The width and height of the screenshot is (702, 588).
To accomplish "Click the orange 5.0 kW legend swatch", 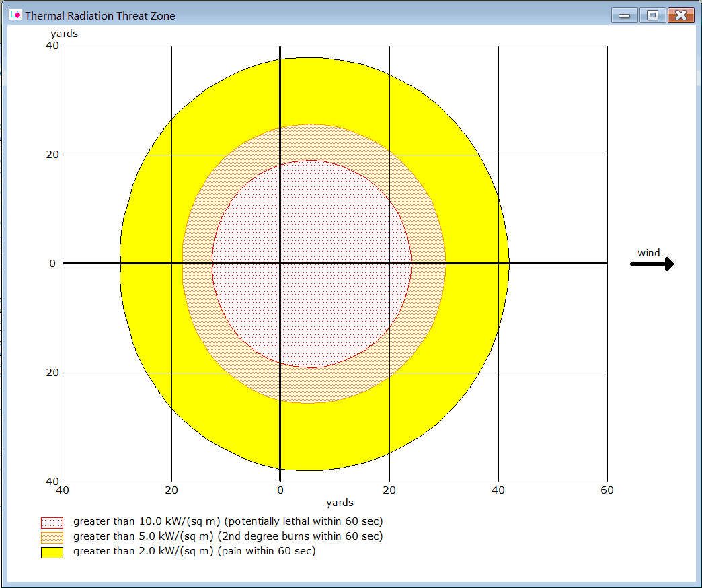I will coord(52,538).
